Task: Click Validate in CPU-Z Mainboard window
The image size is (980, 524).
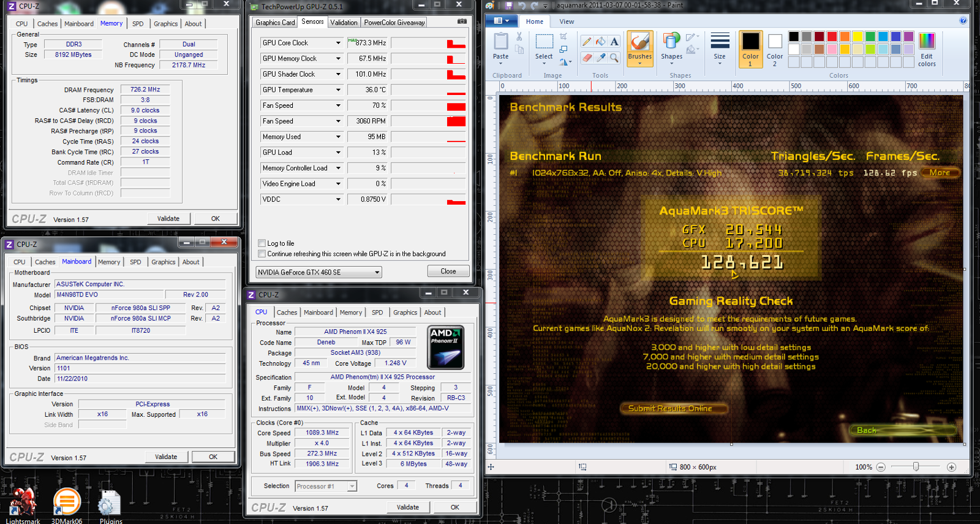Action: point(166,457)
